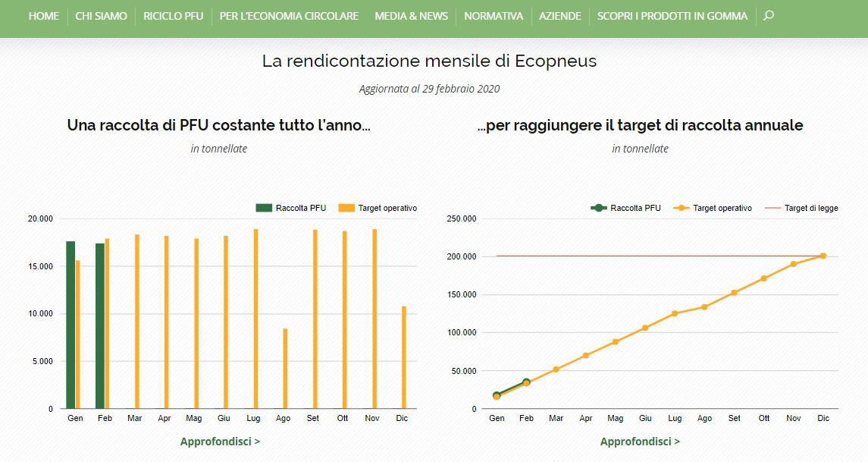Select the green Feb Raccolta PFU bar
This screenshot has height=462, width=868.
[100, 326]
